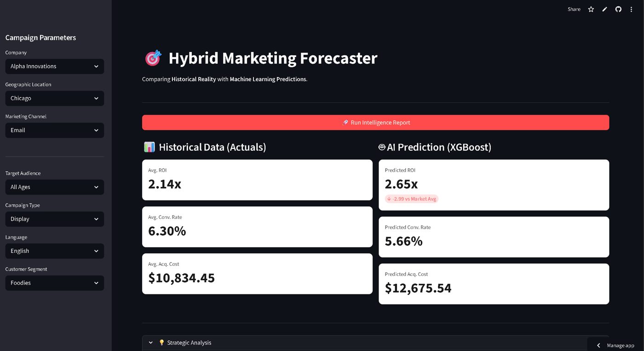644x351 pixels.
Task: Click the Predicted Acq. Cost value $12,675.54
Action: pyautogui.click(x=418, y=288)
